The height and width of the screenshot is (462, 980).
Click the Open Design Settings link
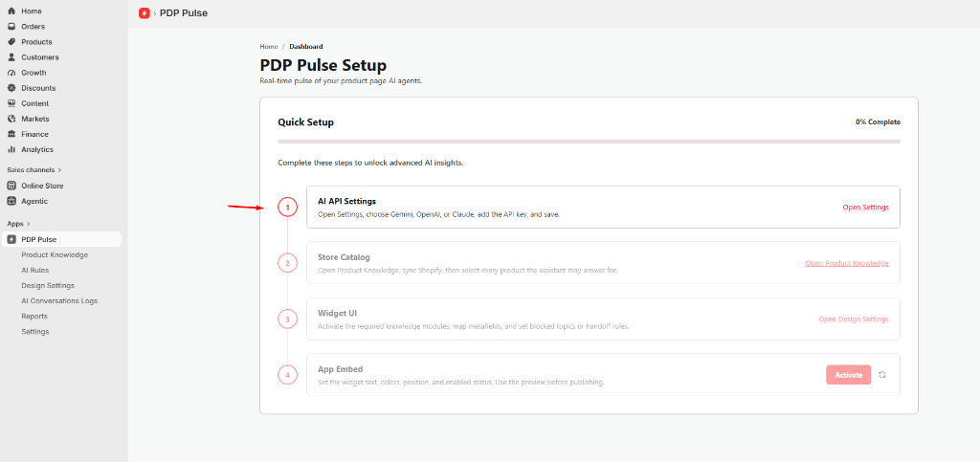pyautogui.click(x=854, y=319)
